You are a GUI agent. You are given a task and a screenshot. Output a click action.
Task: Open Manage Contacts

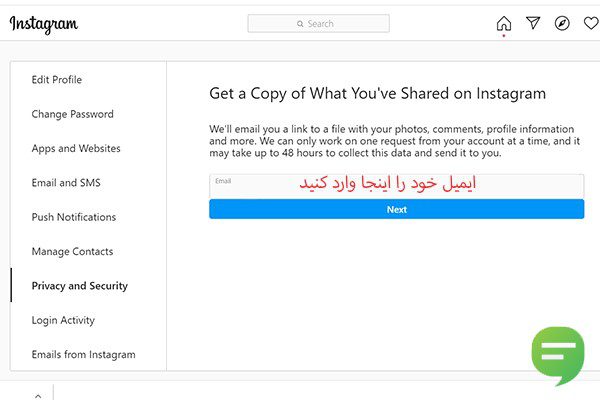tap(72, 251)
